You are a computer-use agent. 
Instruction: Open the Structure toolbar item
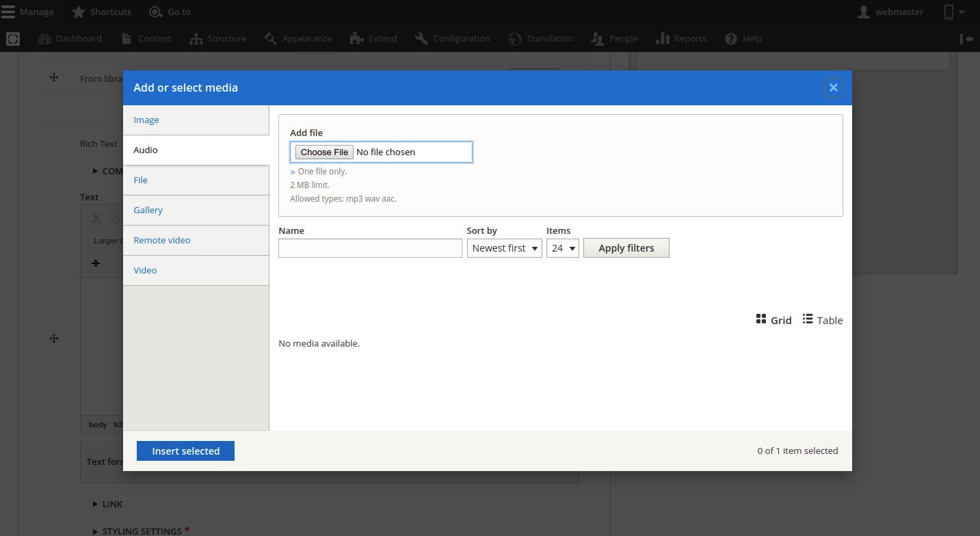pyautogui.click(x=218, y=39)
